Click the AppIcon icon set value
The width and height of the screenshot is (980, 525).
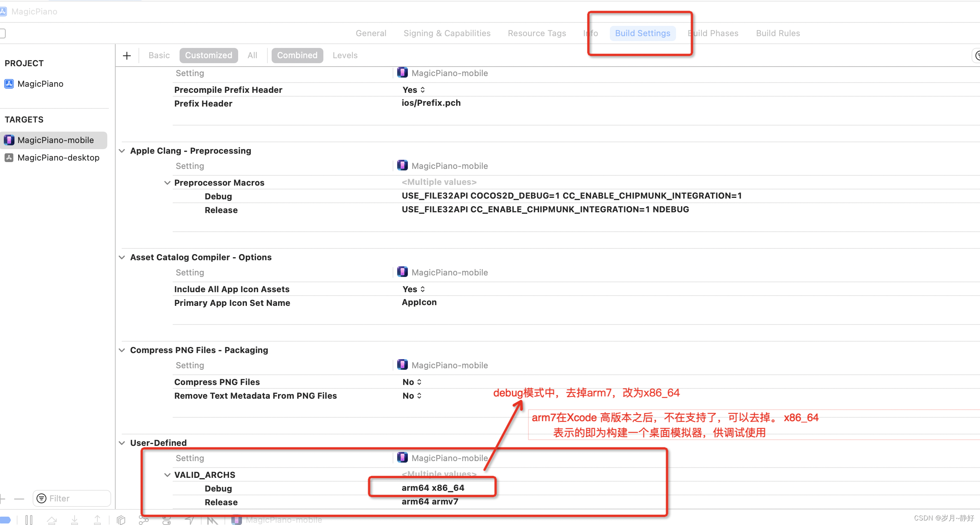419,302
